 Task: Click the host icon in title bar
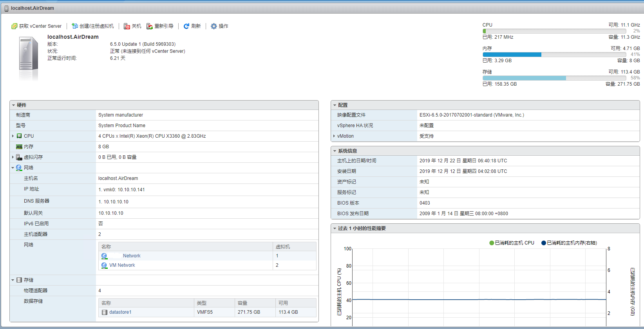(x=6, y=8)
